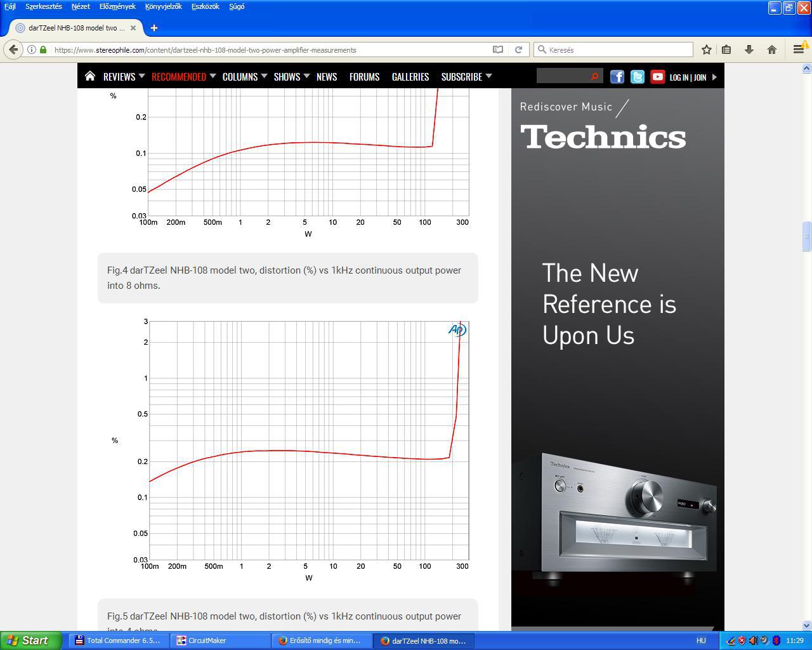Close the darTZeel NHB-108 tab
The height and width of the screenshot is (650, 812).
133,28
